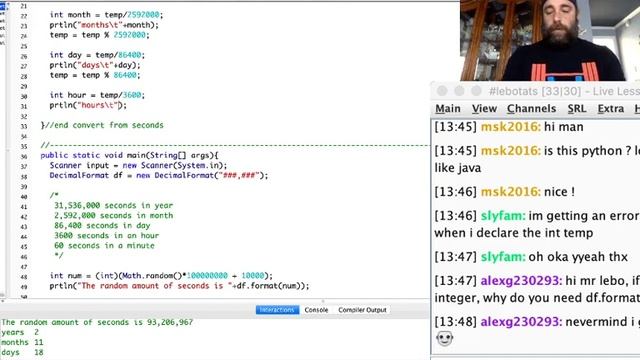
Task: Click the #lebotats chat window title
Action: pyautogui.click(x=564, y=91)
